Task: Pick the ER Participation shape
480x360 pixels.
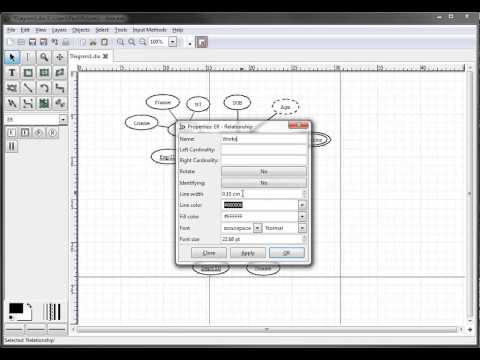Action: point(11,146)
